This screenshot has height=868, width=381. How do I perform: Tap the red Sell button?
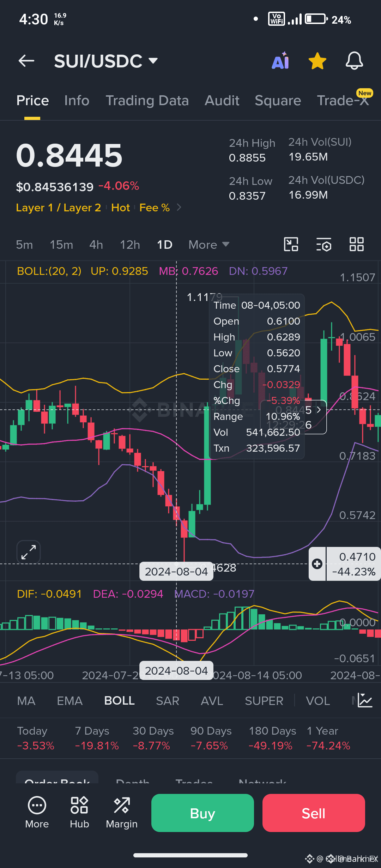click(314, 813)
